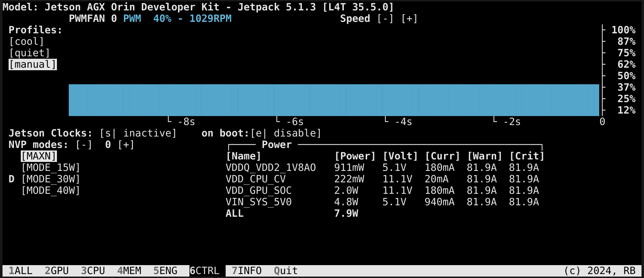644x278 pixels.
Task: Click the [Name] column header
Action: (x=244, y=156)
